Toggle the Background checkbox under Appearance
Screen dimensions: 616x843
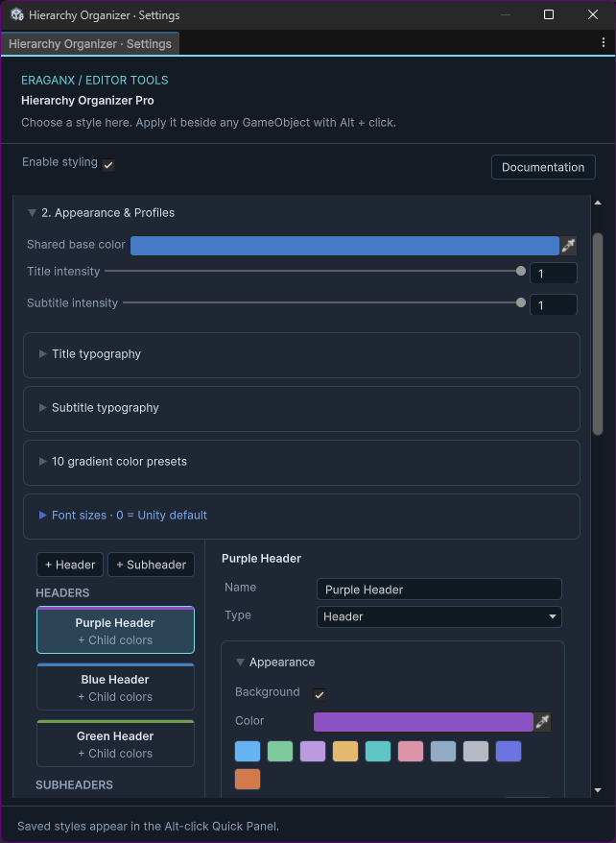320,694
